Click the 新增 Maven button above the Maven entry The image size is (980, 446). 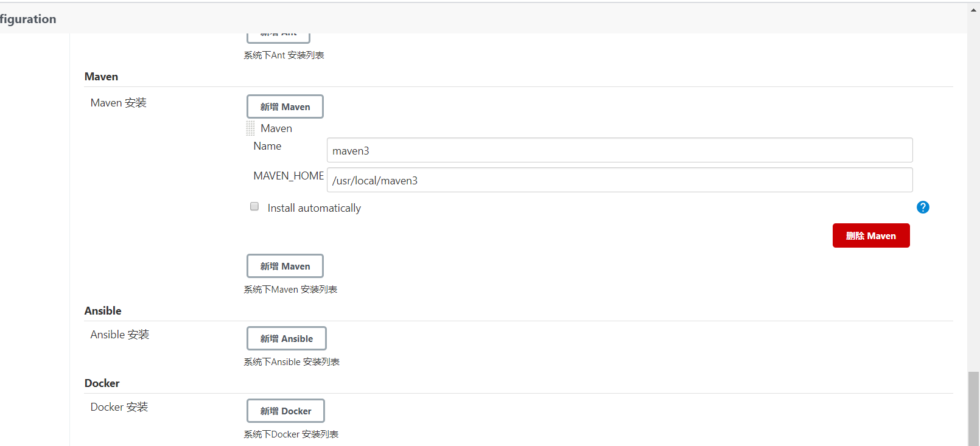pyautogui.click(x=284, y=106)
